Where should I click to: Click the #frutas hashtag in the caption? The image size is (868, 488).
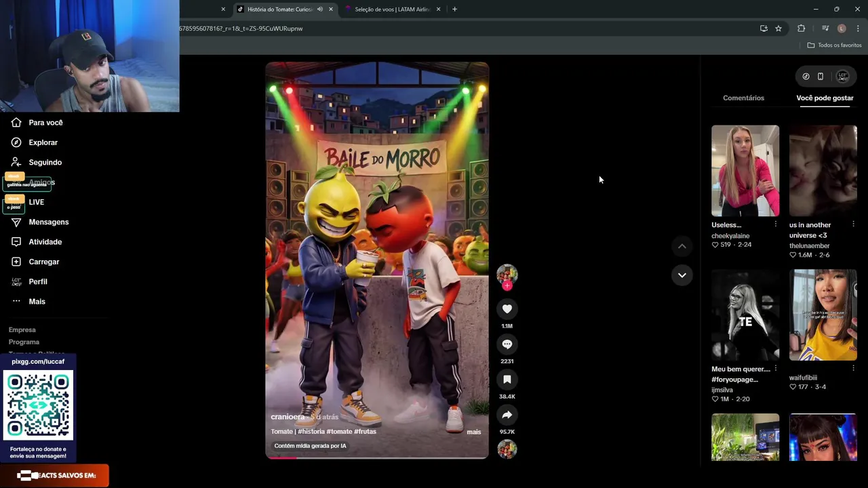(x=365, y=431)
